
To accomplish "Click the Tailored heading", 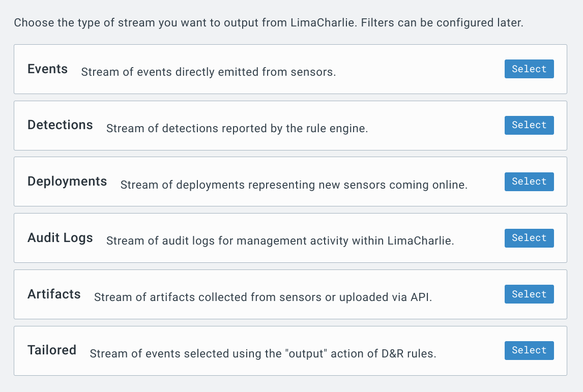I will coord(52,350).
